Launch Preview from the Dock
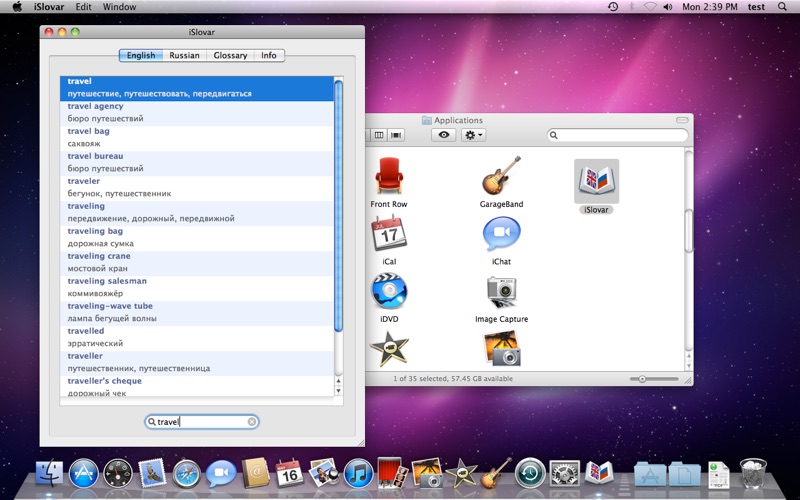 pyautogui.click(x=324, y=472)
